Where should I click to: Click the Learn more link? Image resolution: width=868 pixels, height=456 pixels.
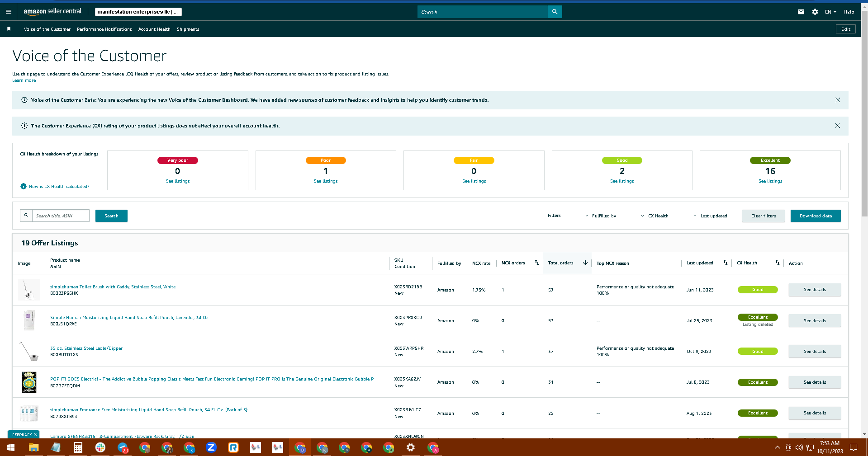click(x=24, y=80)
